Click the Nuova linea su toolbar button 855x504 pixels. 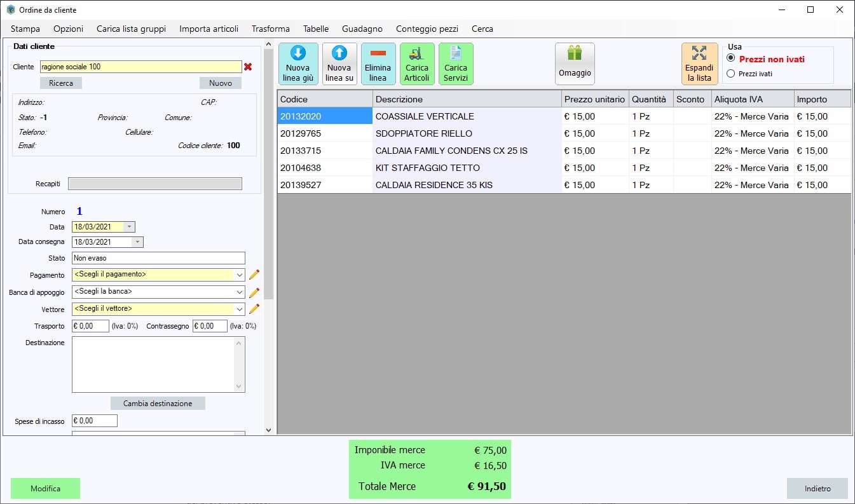pos(339,64)
